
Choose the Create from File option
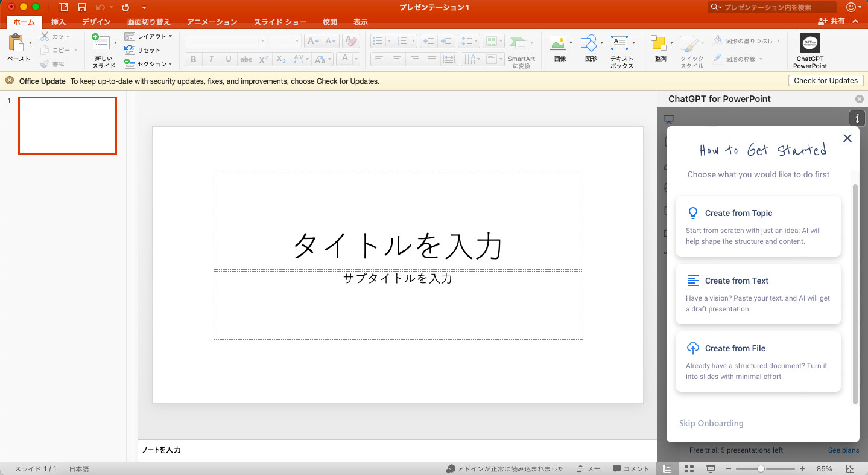click(758, 362)
